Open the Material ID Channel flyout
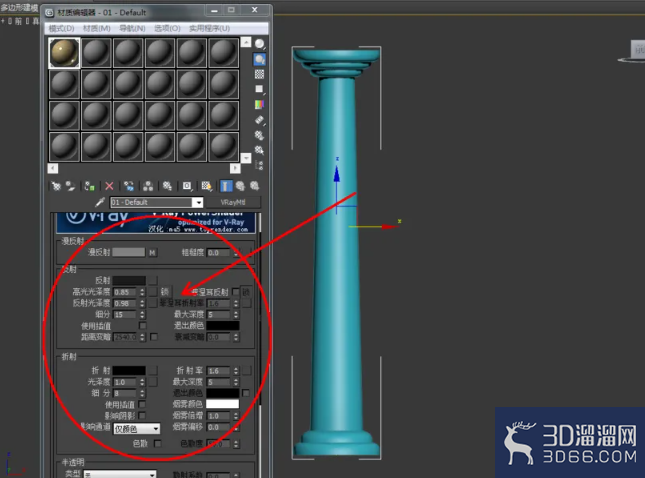645x478 pixels. pyautogui.click(x=187, y=186)
